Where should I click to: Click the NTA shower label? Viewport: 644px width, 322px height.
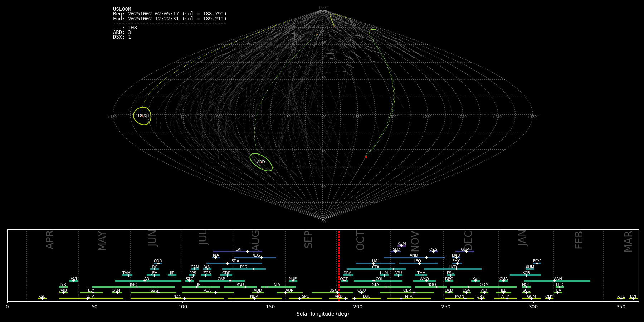tap(409, 297)
